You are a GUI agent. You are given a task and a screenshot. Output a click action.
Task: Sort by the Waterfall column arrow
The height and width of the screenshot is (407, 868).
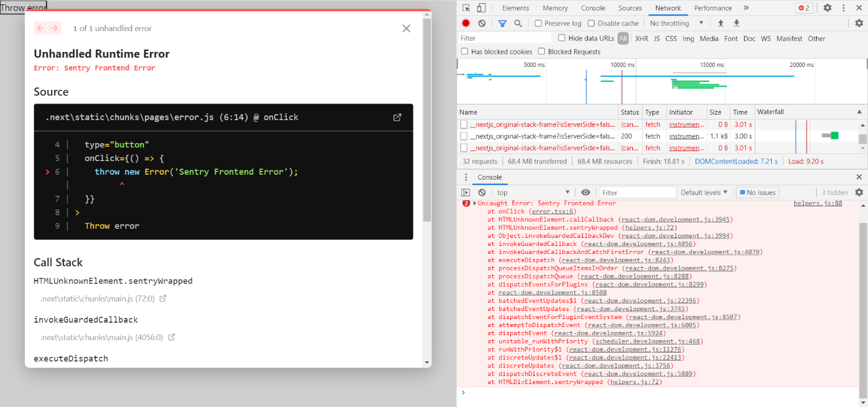tap(859, 112)
